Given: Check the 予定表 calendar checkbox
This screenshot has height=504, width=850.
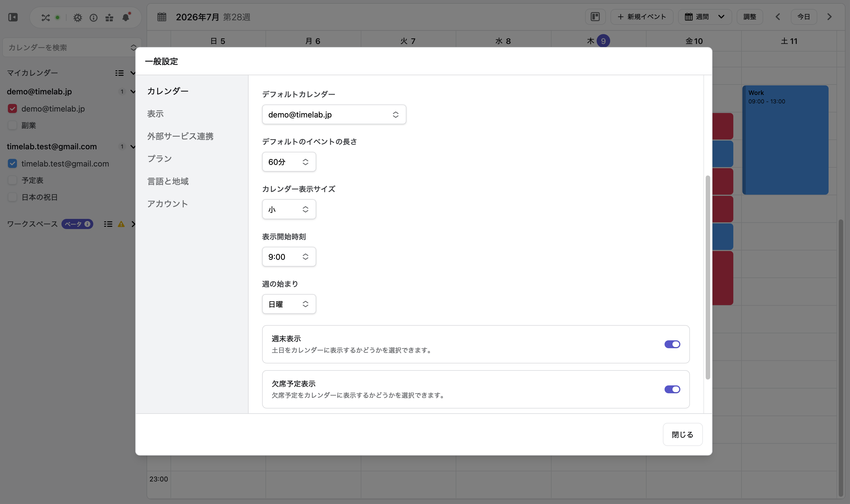Looking at the screenshot, I should click(x=12, y=180).
